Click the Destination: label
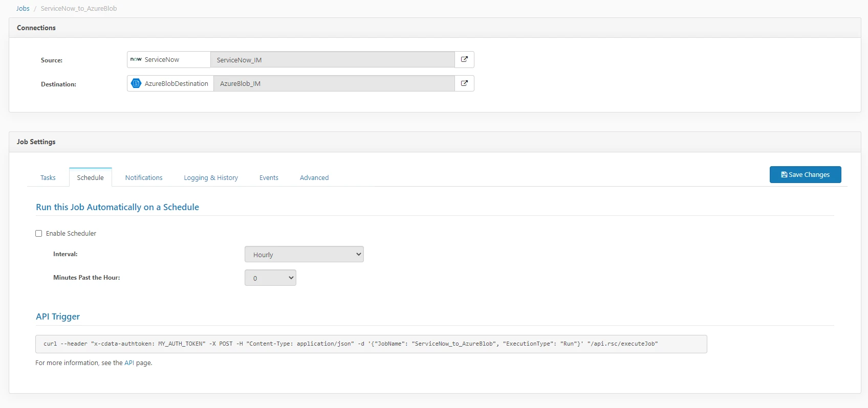Screen dimensions: 868x408 (58, 84)
